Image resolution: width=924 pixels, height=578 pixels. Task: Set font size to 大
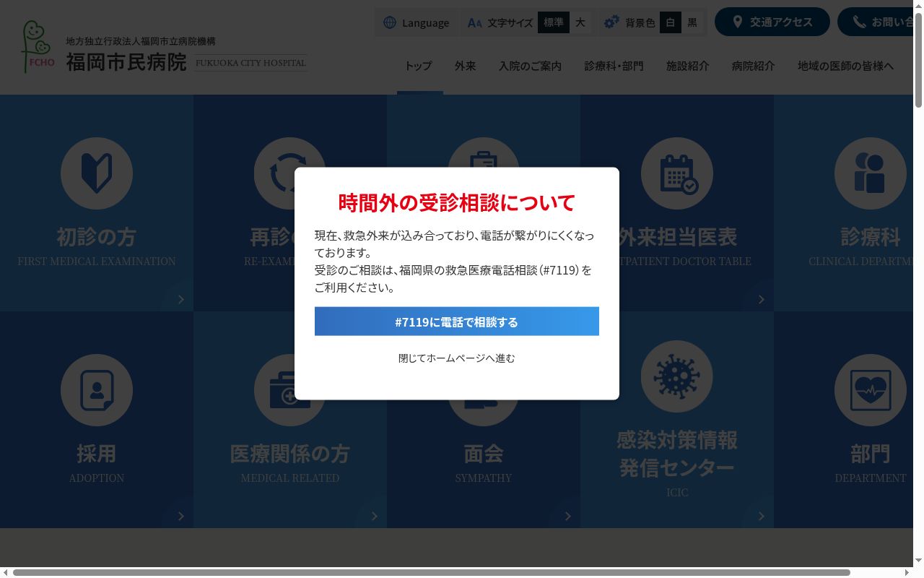tap(580, 22)
